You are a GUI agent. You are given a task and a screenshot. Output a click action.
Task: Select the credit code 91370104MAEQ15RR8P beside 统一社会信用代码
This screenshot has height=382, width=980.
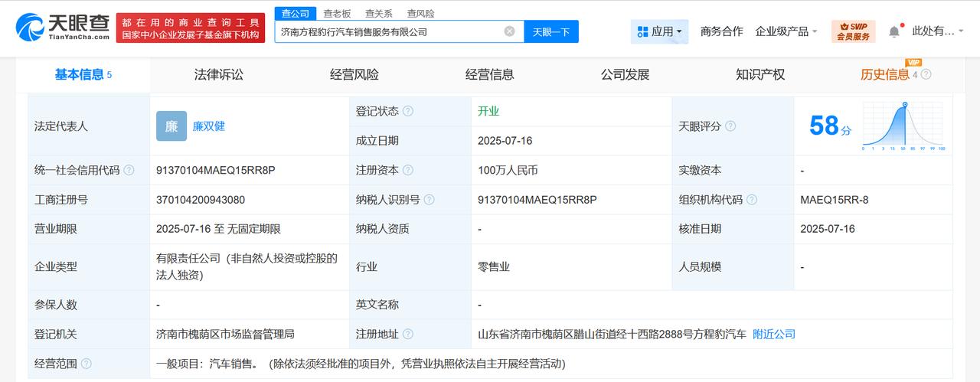(x=215, y=171)
